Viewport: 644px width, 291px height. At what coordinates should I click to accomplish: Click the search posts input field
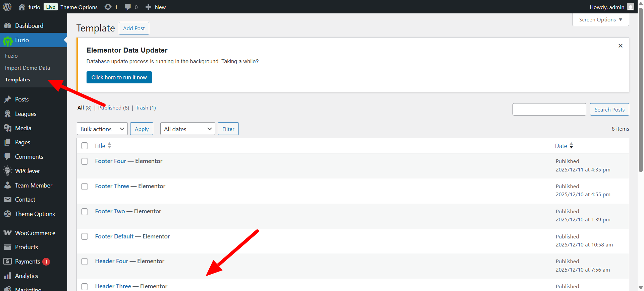(549, 110)
